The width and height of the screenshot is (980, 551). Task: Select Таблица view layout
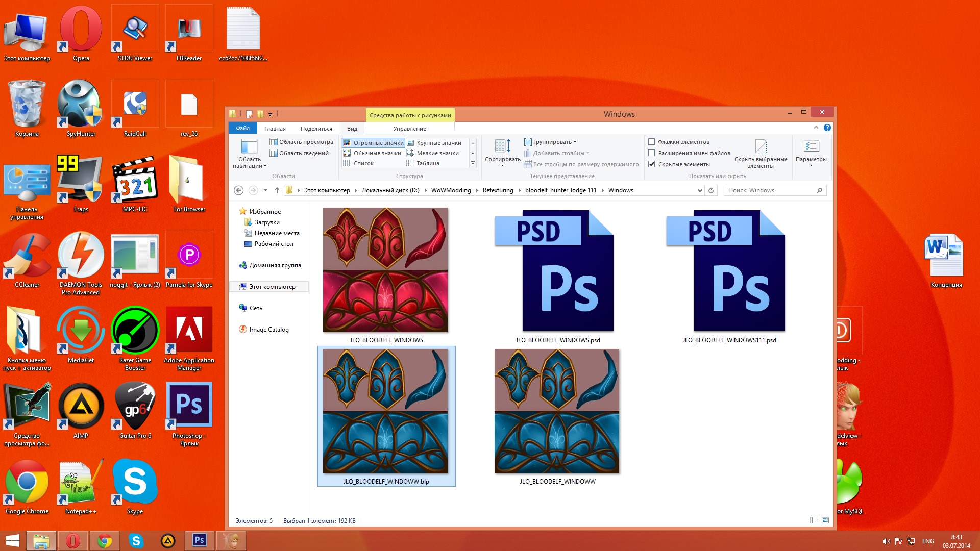click(x=423, y=163)
